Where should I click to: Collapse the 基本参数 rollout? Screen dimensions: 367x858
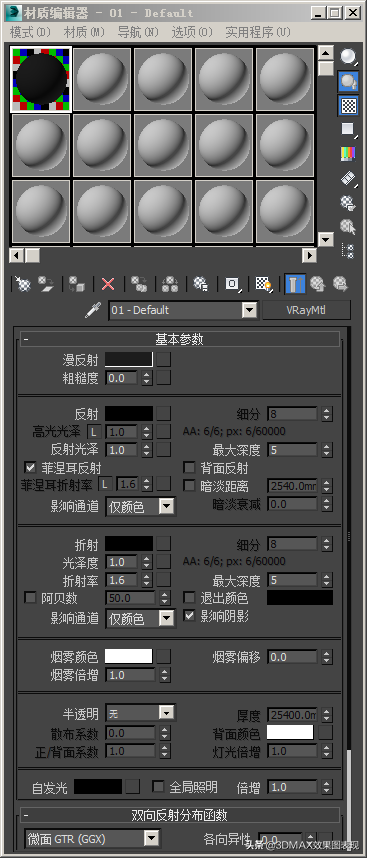[x=180, y=339]
